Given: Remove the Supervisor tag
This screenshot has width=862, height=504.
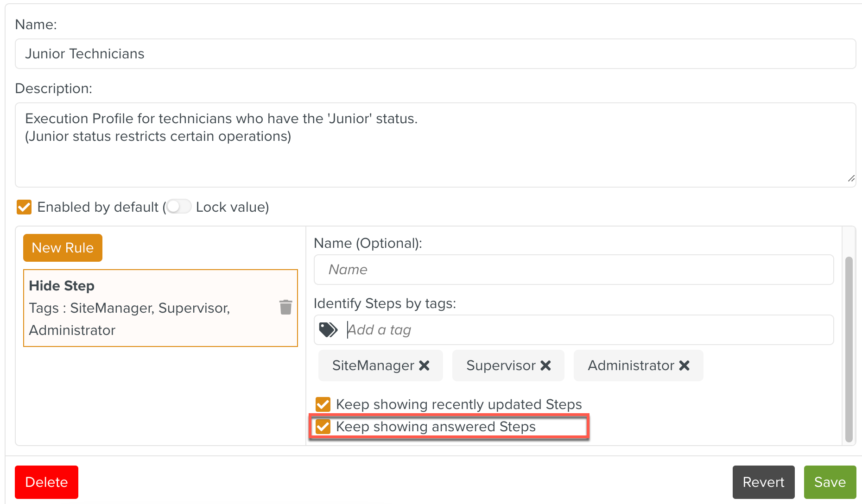Looking at the screenshot, I should coord(545,365).
